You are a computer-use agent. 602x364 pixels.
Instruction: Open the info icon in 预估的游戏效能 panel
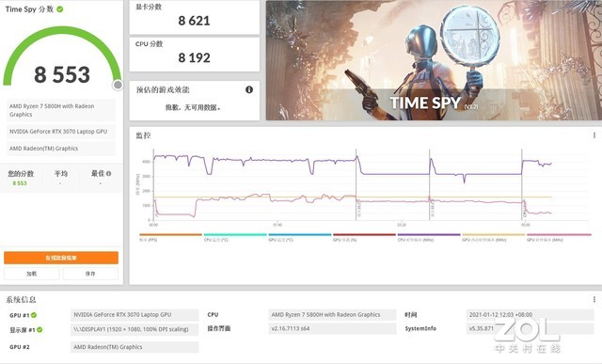(x=249, y=89)
